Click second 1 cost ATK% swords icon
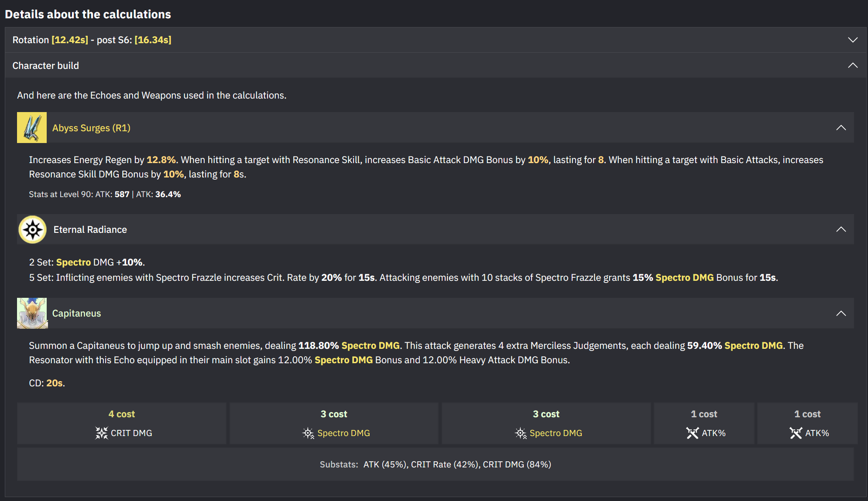 pos(796,433)
